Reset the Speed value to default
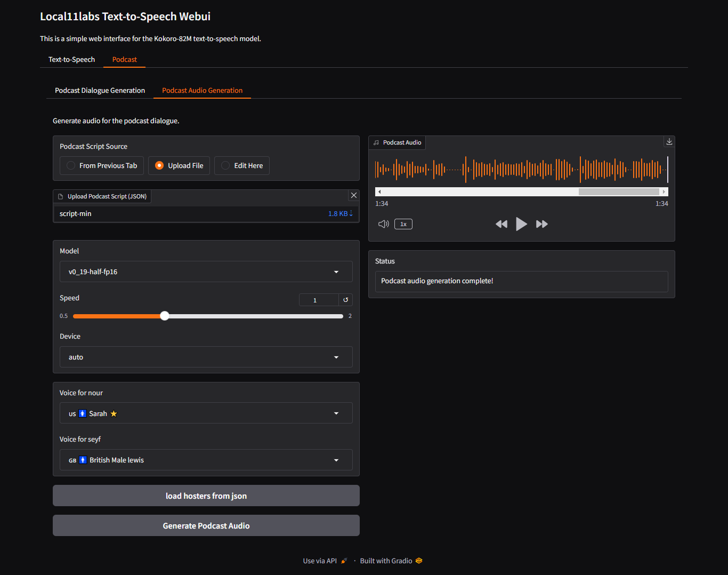 coord(345,300)
